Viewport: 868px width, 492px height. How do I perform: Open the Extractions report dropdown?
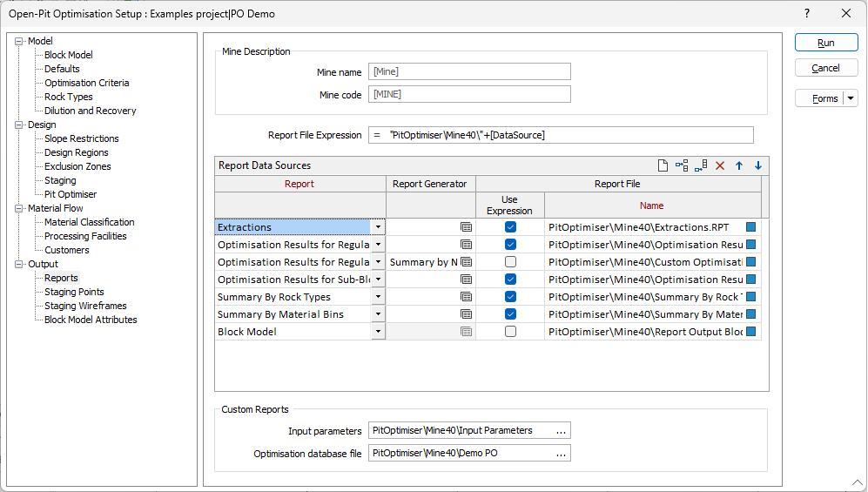click(378, 227)
